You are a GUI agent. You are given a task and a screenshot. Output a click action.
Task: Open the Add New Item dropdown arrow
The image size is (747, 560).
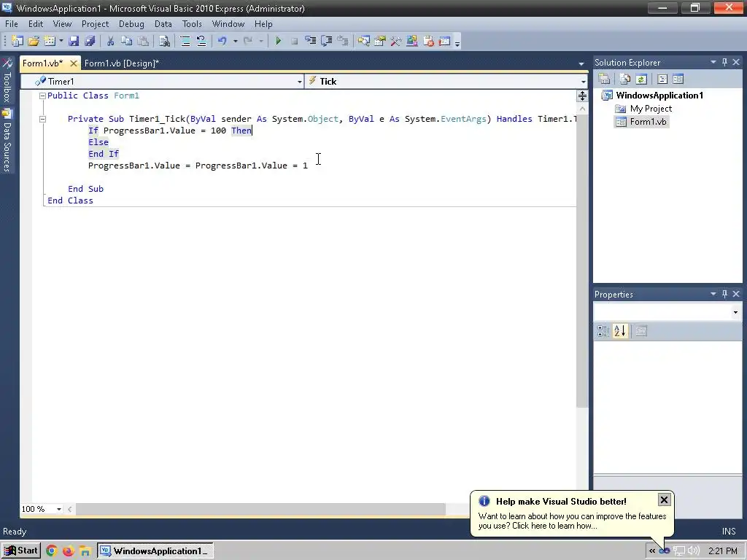click(61, 42)
